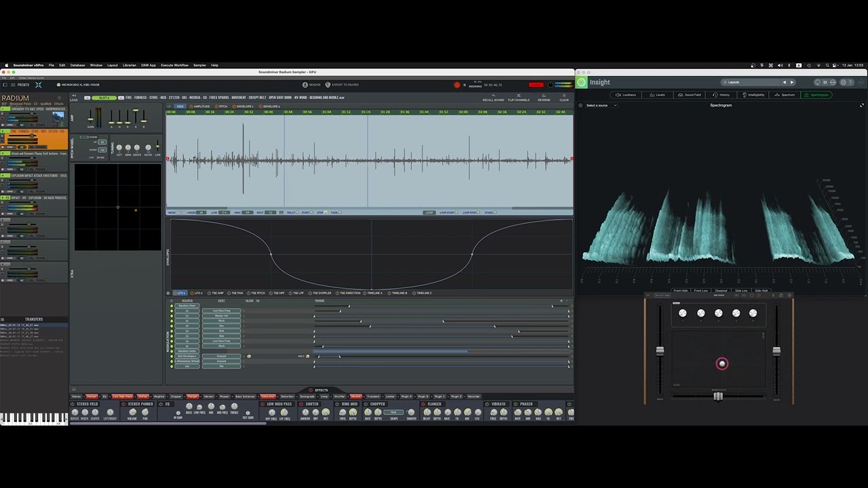Viewport: 868px width, 488px height.
Task: Click the Load sample icon
Action: coord(73,97)
